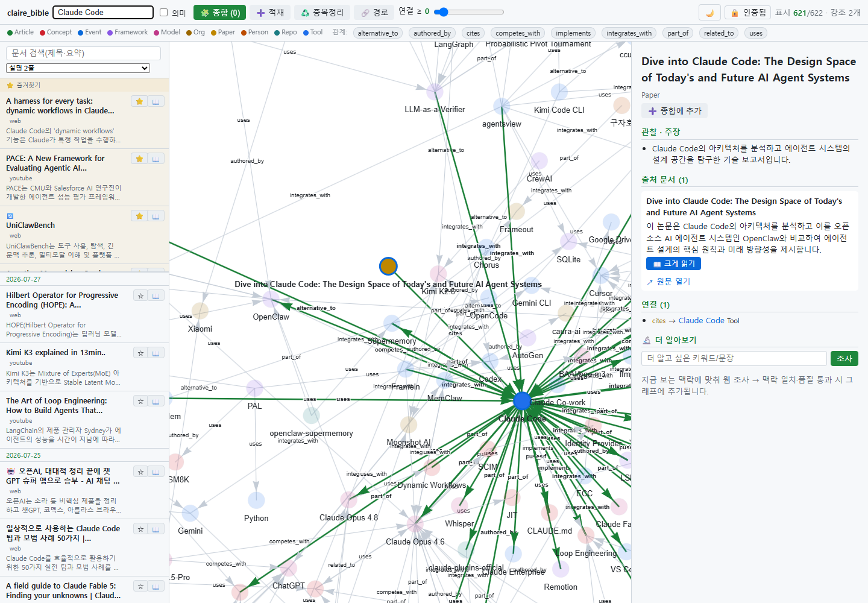This screenshot has height=603, width=868.
Task: Toggle dark mode with the moon icon
Action: pos(709,12)
